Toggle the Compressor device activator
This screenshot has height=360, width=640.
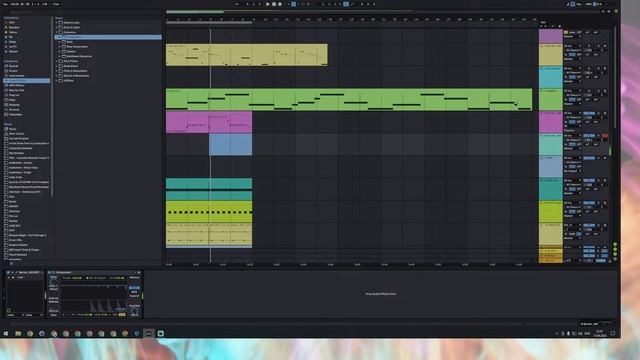point(49,272)
